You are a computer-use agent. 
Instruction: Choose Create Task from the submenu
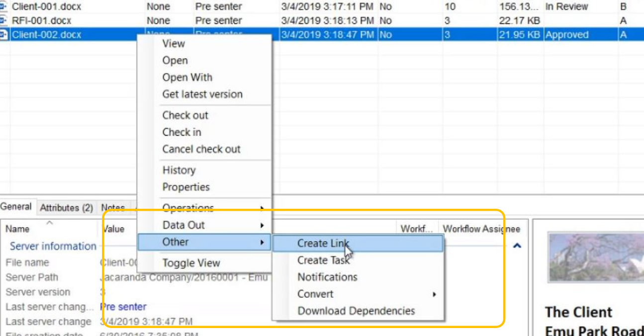tap(323, 260)
